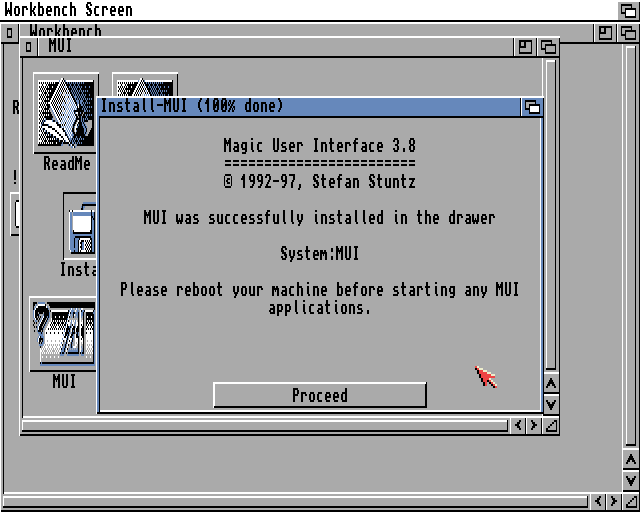Click the Workbench Screen title bar
Screen dimensions: 640x512
point(309,10)
